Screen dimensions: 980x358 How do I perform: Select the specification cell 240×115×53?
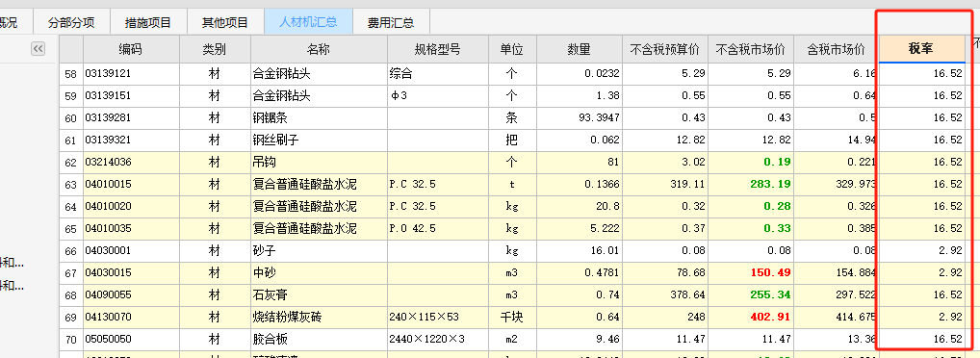[x=437, y=318]
